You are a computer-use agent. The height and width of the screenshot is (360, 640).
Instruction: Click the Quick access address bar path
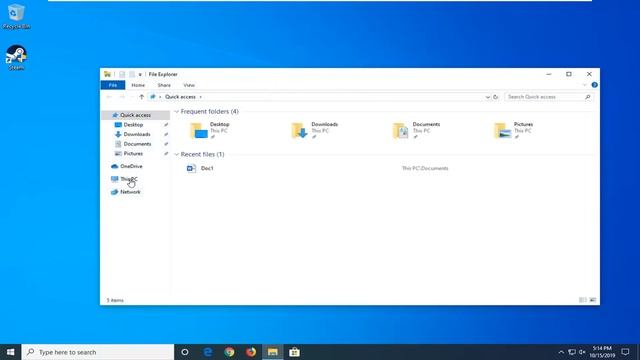coord(180,97)
